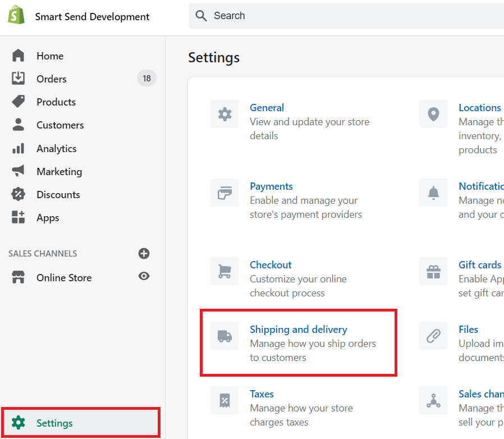Click the Gift cards icon

click(x=433, y=271)
